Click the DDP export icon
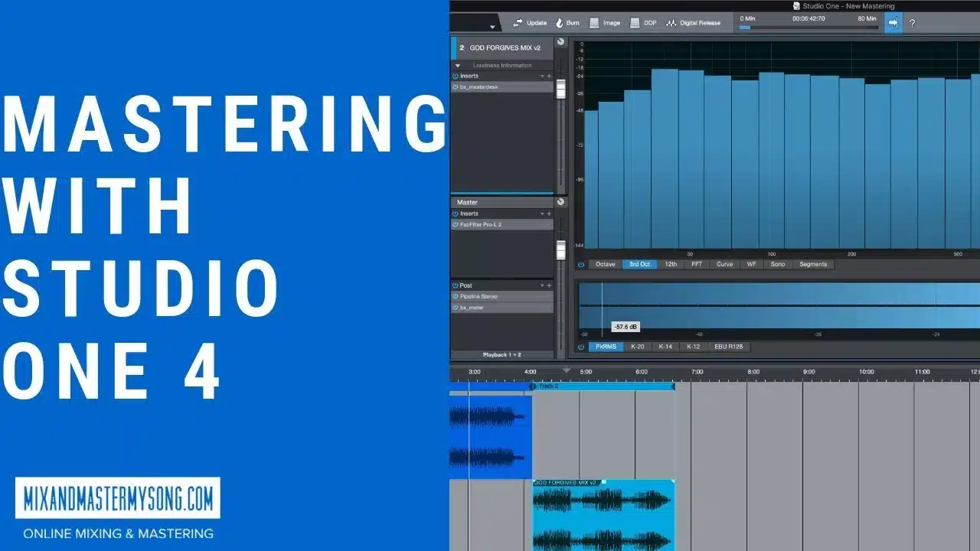 634,23
